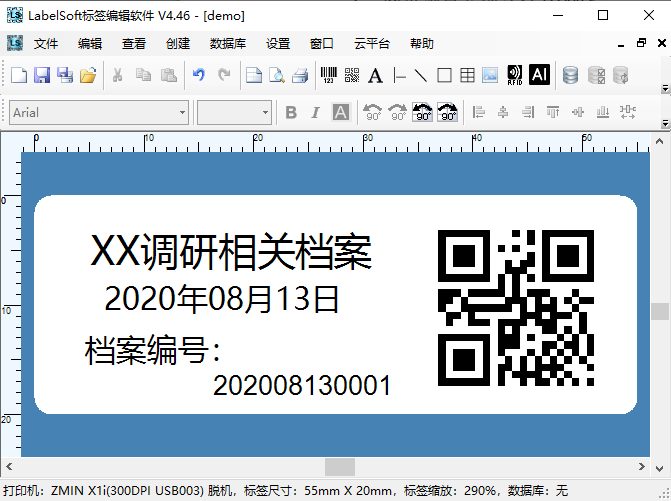Open the 帮助 menu
Image resolution: width=671 pixels, height=501 pixels.
point(422,44)
